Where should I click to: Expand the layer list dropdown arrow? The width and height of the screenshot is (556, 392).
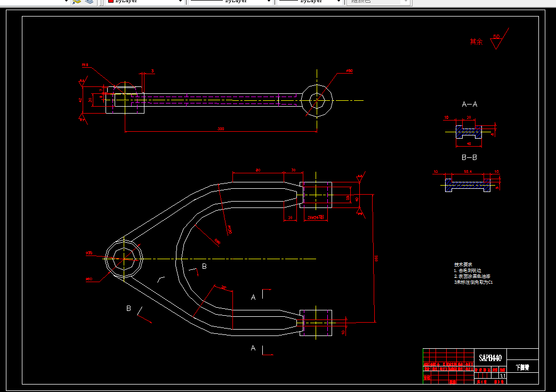coord(66,2)
